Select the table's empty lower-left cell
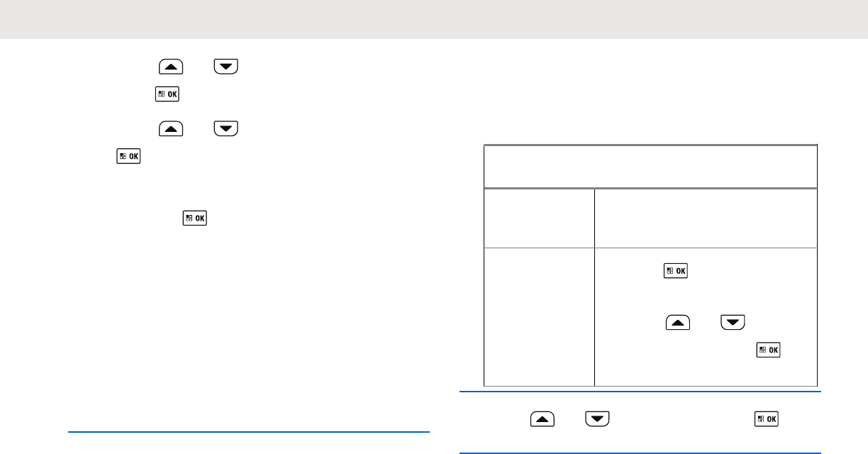 pyautogui.click(x=539, y=316)
